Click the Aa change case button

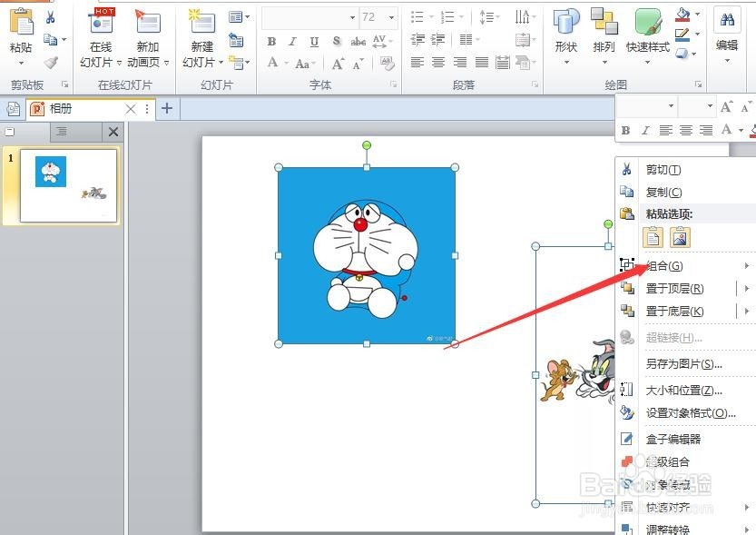tap(302, 64)
